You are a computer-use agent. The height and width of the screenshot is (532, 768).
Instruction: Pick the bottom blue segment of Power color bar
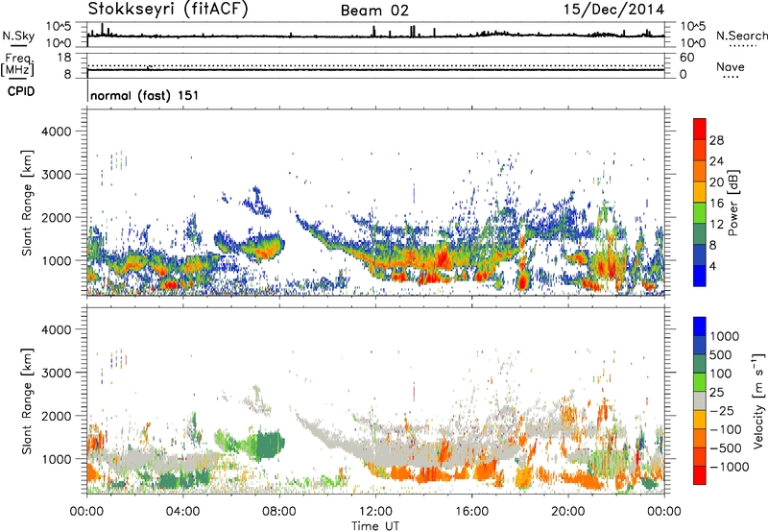point(700,276)
